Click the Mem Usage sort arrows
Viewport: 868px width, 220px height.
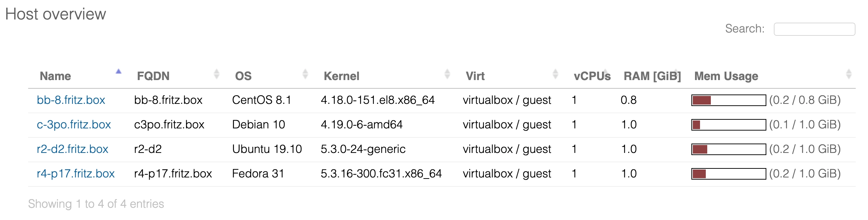pos(849,74)
